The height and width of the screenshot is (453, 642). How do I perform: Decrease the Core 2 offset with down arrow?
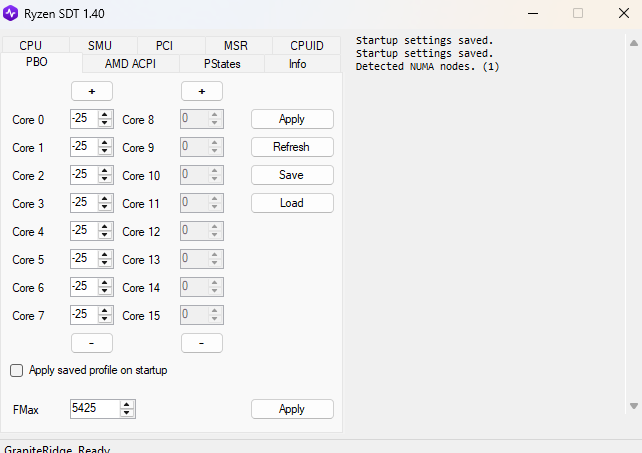click(x=105, y=179)
